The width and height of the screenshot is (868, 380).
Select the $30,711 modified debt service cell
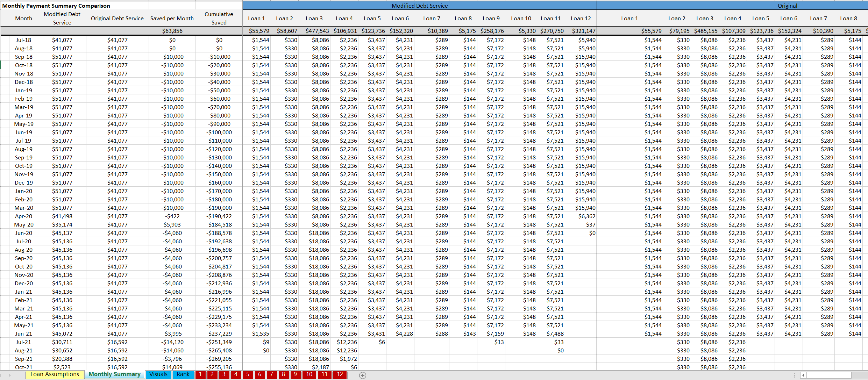coord(62,342)
